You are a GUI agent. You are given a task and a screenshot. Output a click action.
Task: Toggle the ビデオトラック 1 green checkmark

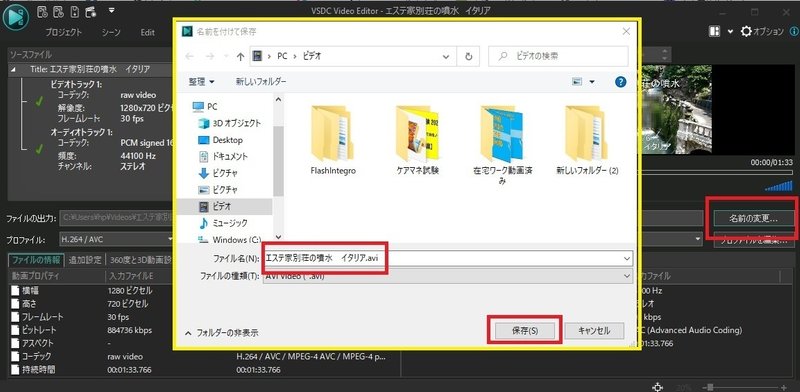[x=39, y=102]
